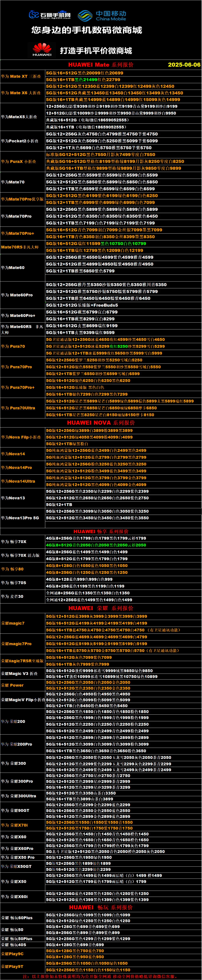
Task: Select the HUAWEI 畅玩 系列报价 section header
Action: (101, 907)
